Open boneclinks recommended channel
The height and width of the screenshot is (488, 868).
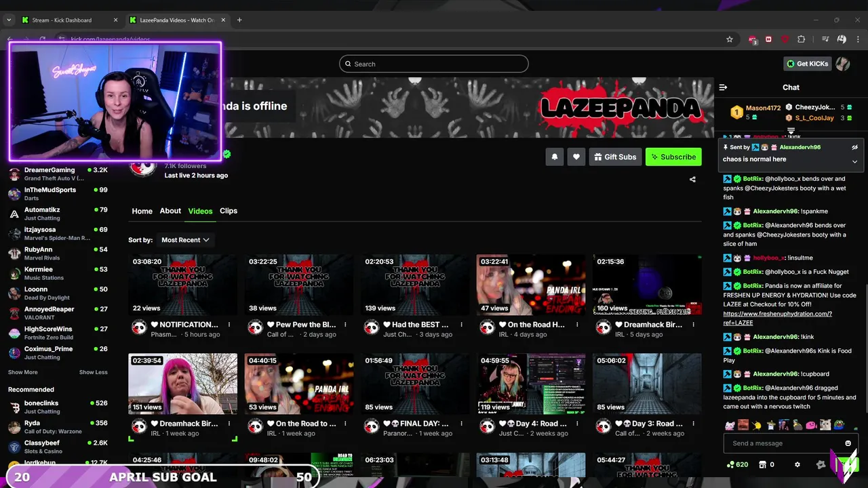pyautogui.click(x=58, y=407)
